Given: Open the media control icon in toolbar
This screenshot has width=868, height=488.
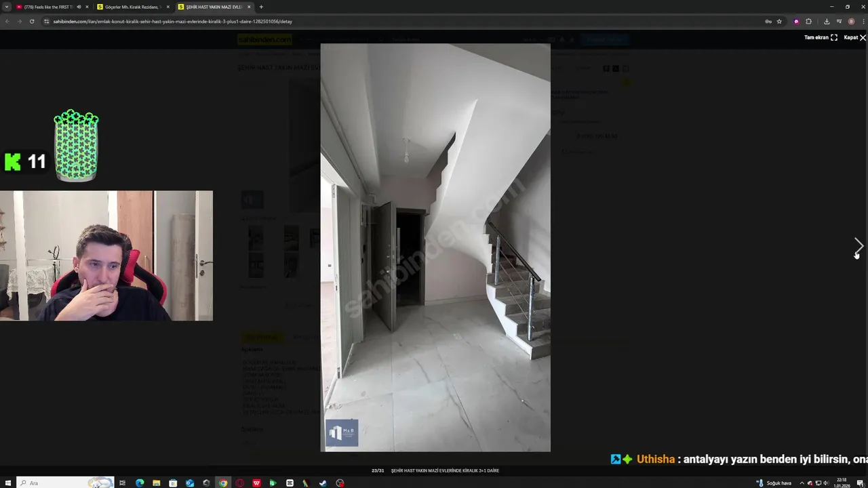Looking at the screenshot, I should coord(839,21).
